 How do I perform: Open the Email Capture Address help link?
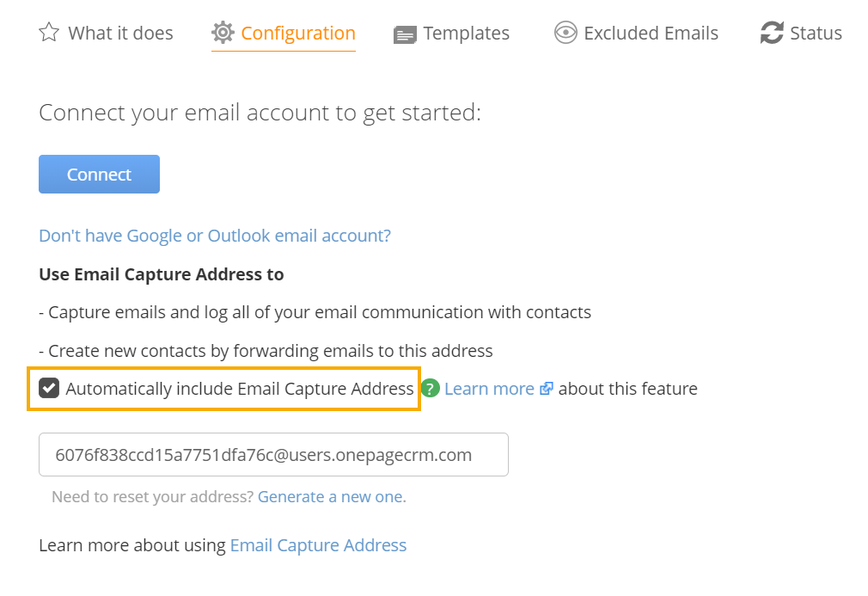pos(318,545)
